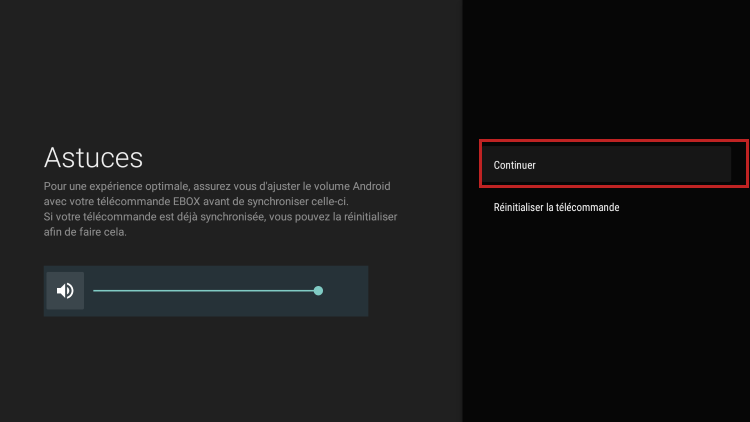Choose Réinitialiser la télécommande
This screenshot has height=422, width=750.
click(x=556, y=208)
